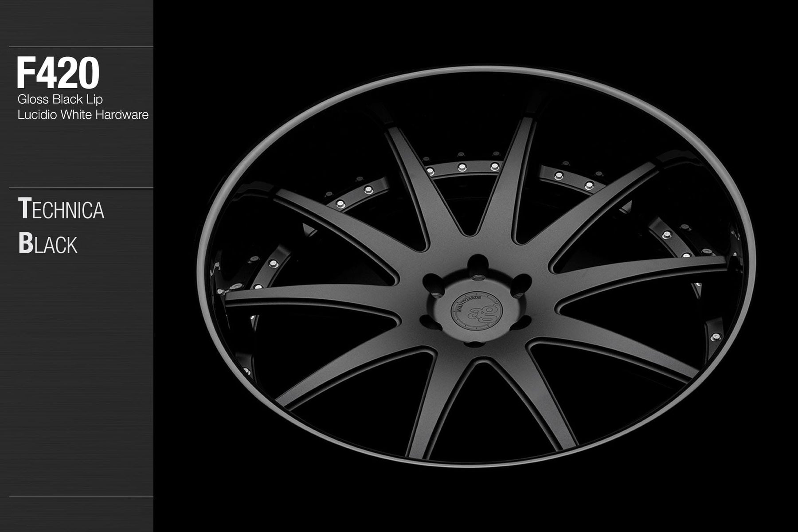Click the Lucidio White Hardware label

pos(83,115)
